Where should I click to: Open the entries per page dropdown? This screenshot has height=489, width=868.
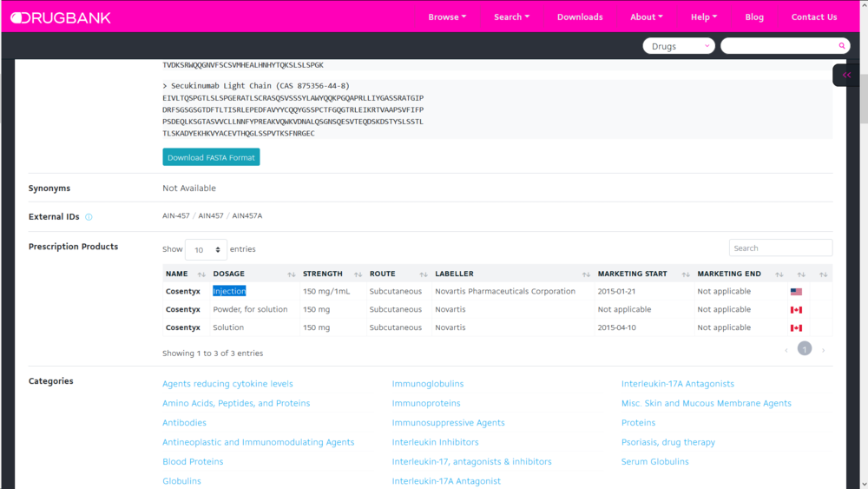[206, 250]
